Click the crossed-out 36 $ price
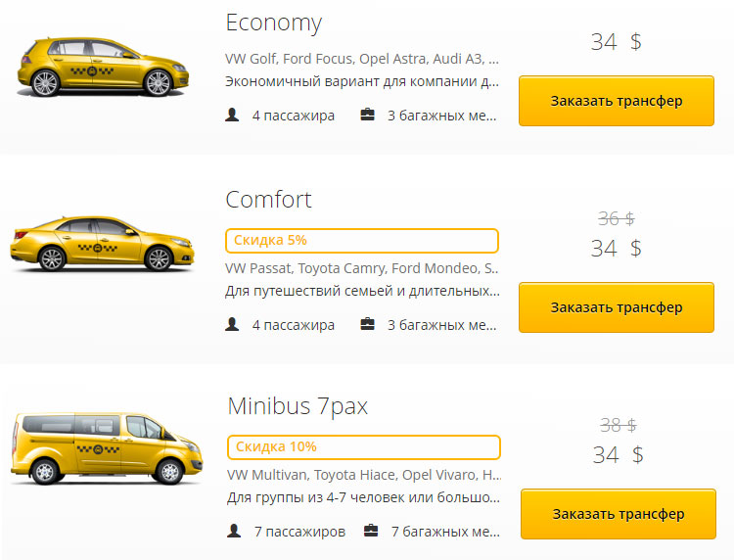The height and width of the screenshot is (560, 734). tap(616, 218)
